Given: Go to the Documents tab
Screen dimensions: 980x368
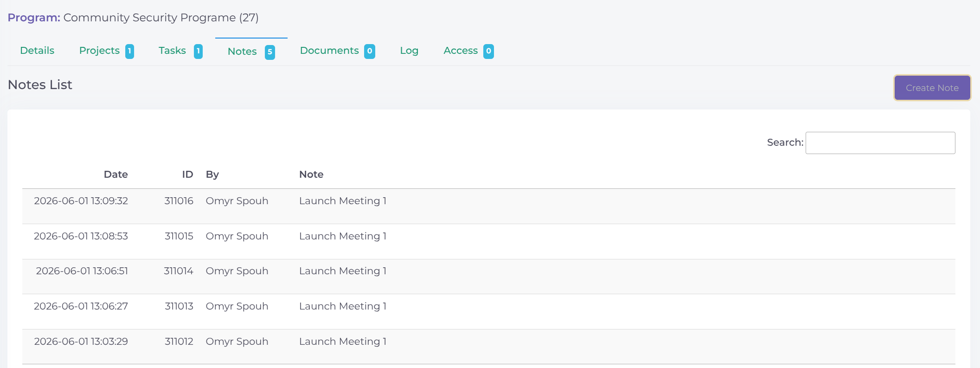Looking at the screenshot, I should tap(337, 51).
